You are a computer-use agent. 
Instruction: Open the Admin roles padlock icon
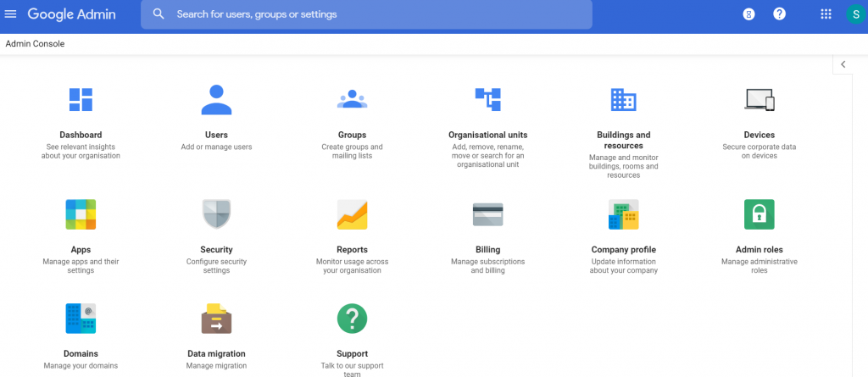pos(759,214)
